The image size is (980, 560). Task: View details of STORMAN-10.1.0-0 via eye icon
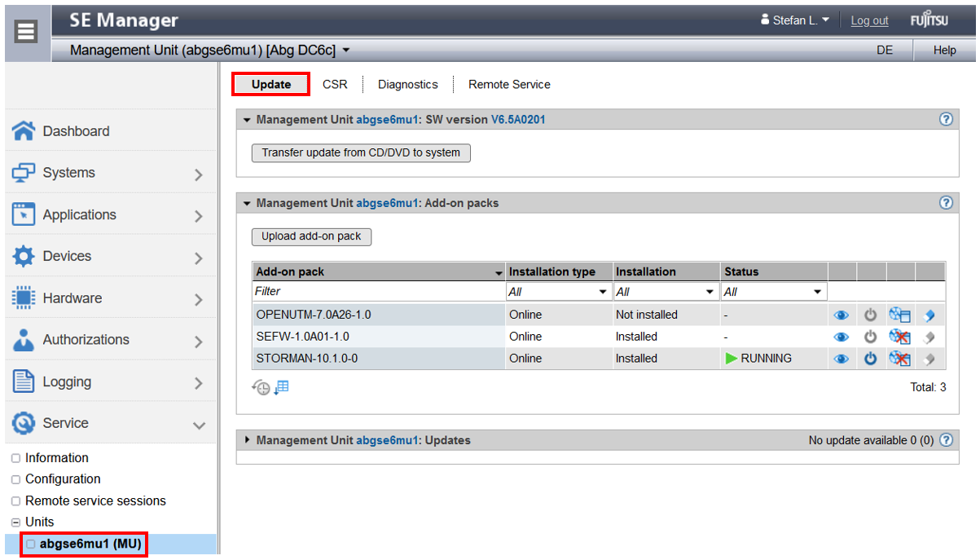pos(841,359)
